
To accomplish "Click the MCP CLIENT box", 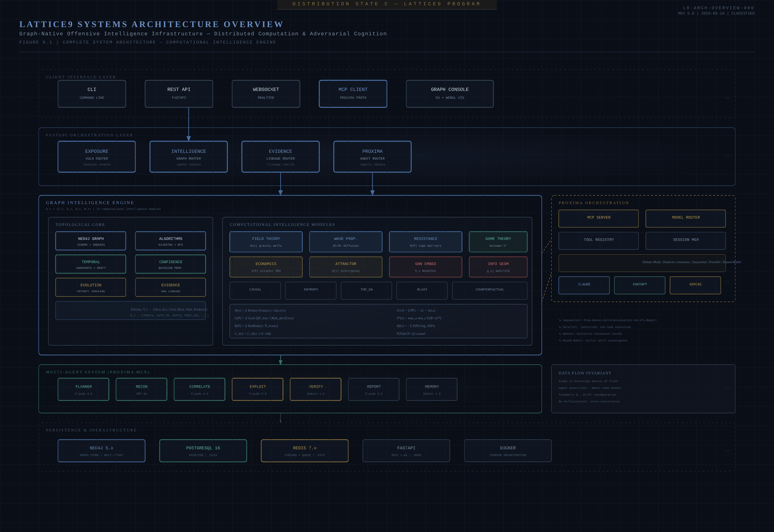I will tap(353, 94).
